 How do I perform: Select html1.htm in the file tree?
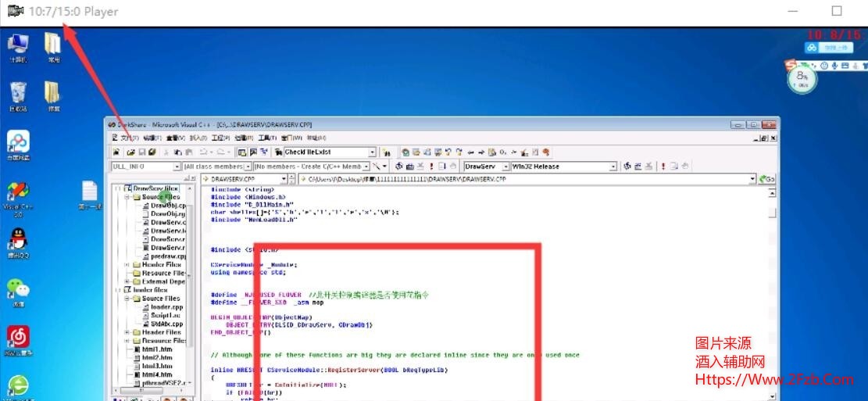coord(157,349)
